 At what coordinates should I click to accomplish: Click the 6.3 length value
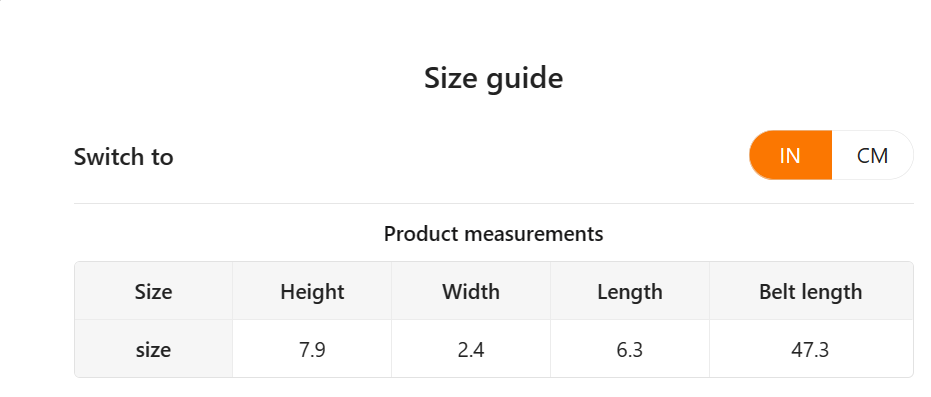[x=630, y=350]
